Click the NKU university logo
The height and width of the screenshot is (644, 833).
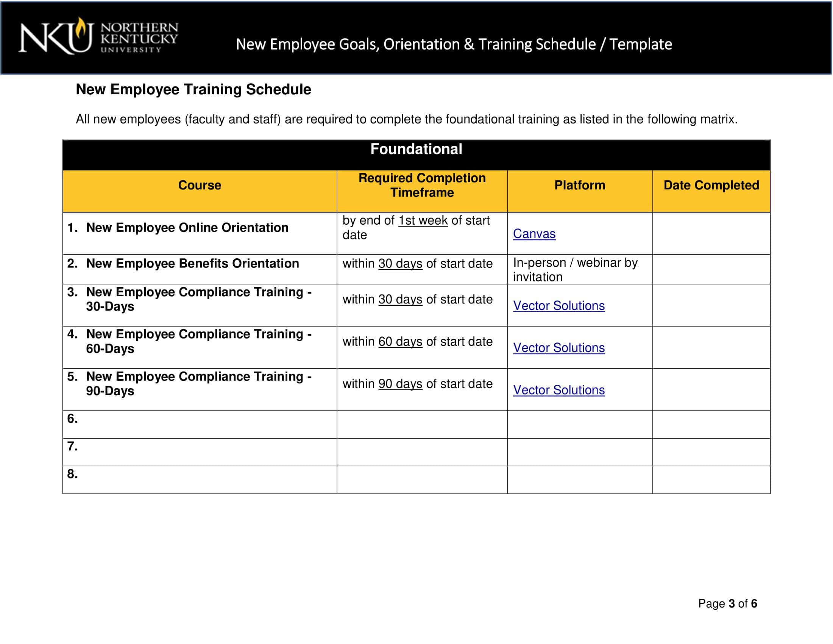click(98, 37)
